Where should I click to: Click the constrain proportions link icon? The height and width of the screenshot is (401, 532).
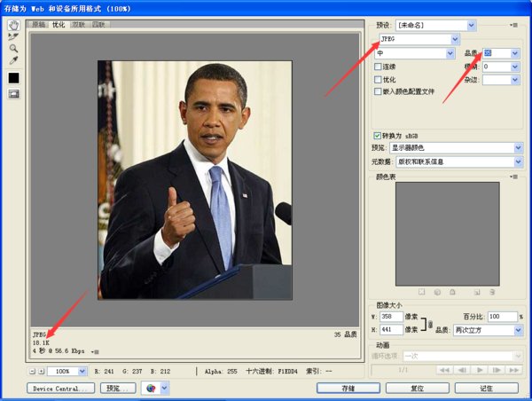431,323
